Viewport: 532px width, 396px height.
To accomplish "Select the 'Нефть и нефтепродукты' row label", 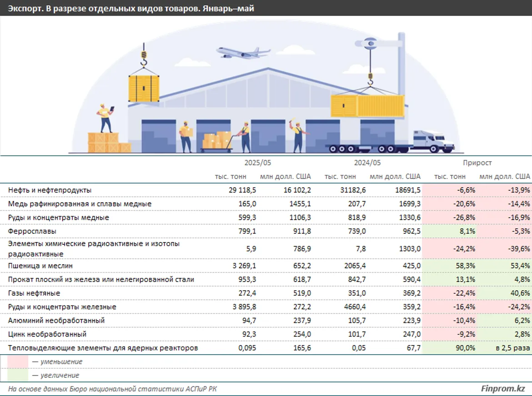I will click(x=50, y=190).
